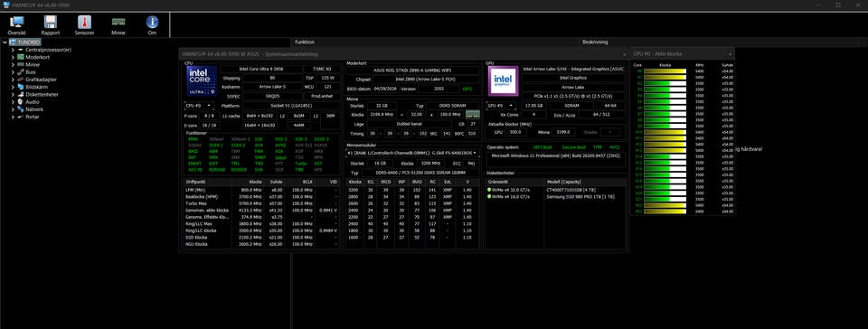Expand the Centralprocessor(er) tree node
868x329 pixels.
[13, 50]
